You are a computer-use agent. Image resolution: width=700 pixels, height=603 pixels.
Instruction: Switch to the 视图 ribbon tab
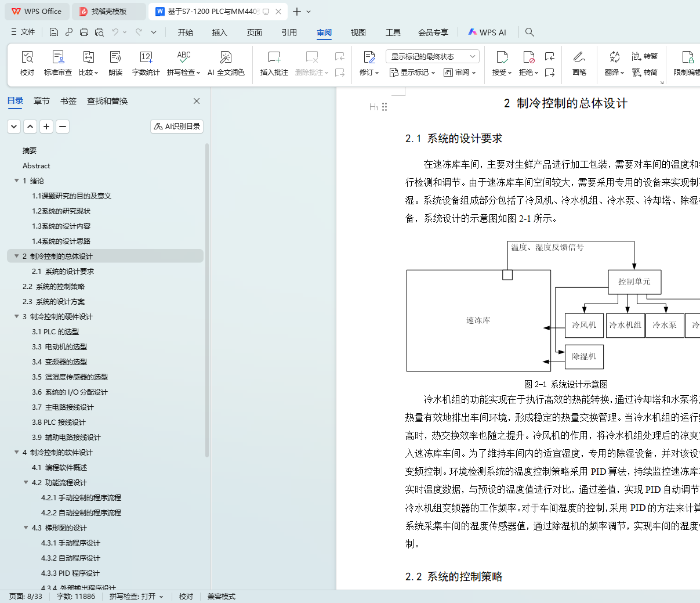coord(358,33)
